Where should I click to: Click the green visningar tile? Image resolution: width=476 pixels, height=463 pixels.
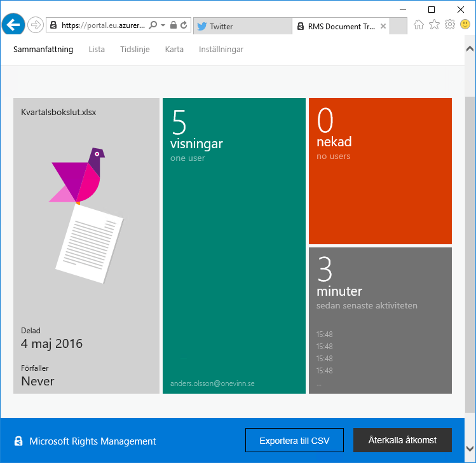[x=234, y=254]
